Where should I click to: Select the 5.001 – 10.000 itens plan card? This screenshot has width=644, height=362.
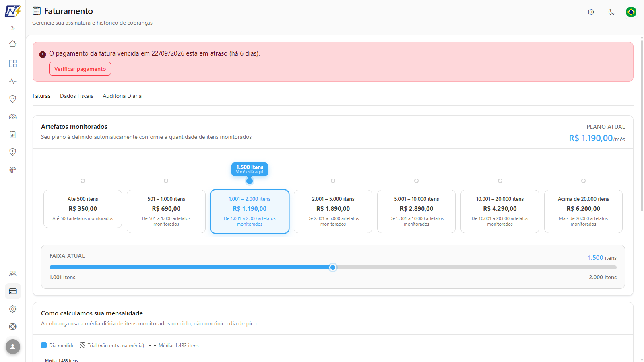tap(417, 212)
